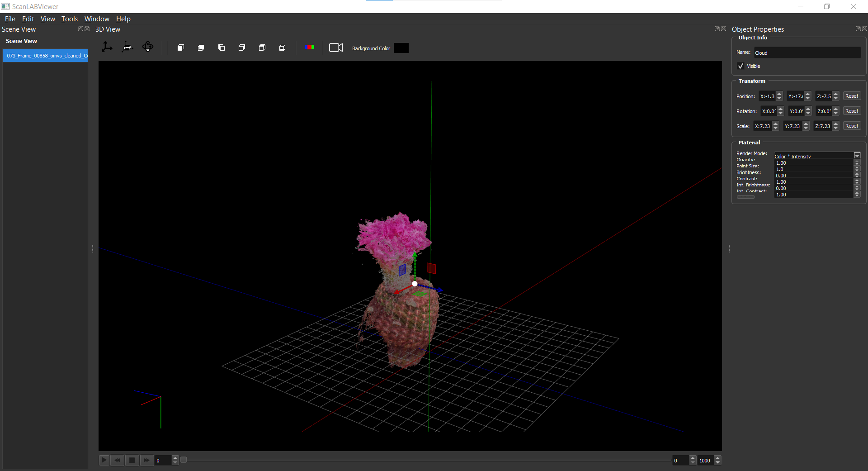Click the first cube view preset icon
The width and height of the screenshot is (868, 471).
coord(181,48)
